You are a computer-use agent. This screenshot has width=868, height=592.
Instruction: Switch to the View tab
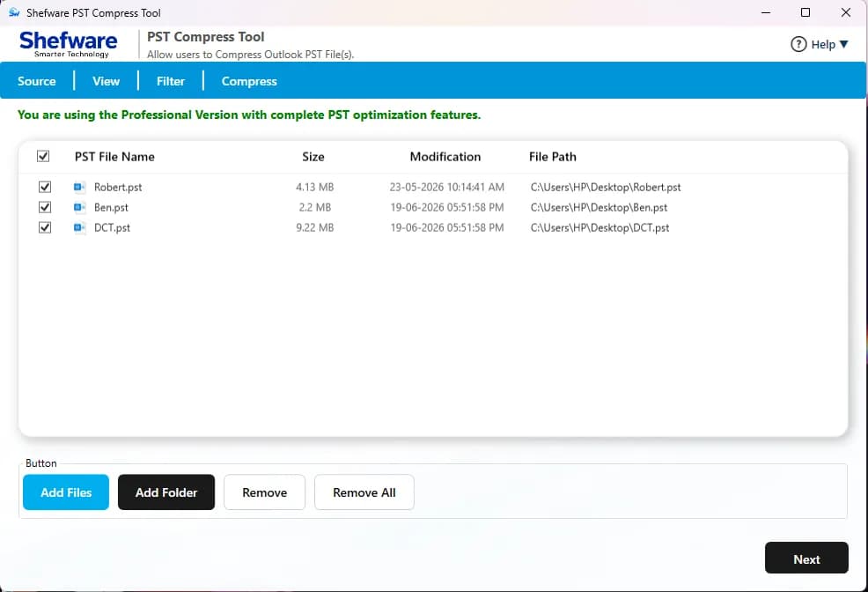pos(106,81)
